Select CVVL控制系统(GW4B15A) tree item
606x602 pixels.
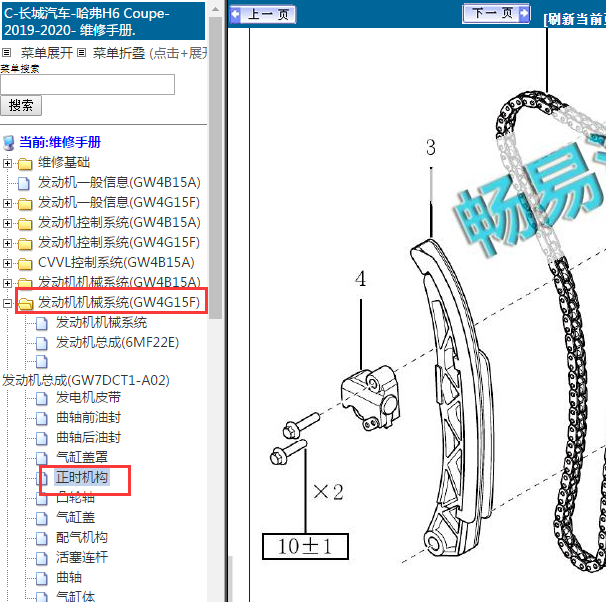click(x=116, y=263)
